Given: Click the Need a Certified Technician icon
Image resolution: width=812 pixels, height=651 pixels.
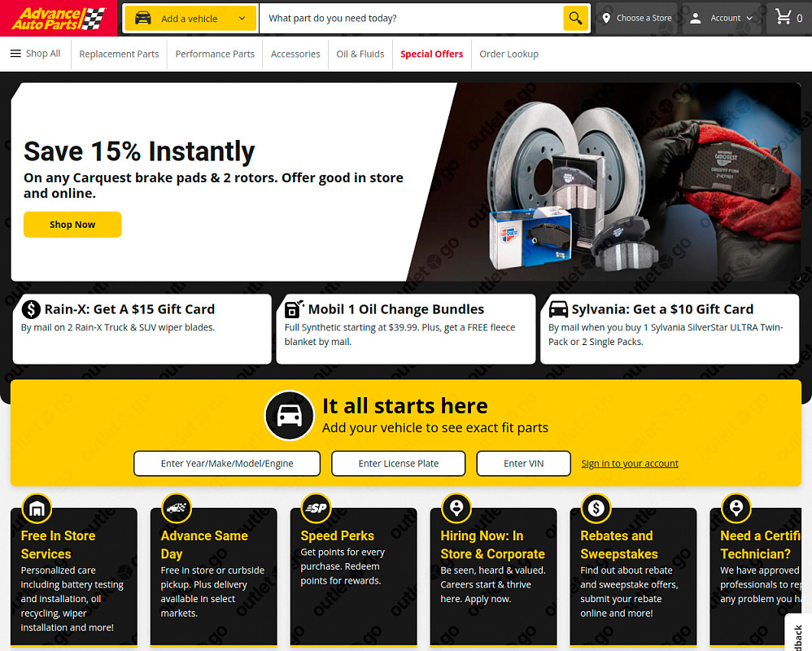Looking at the screenshot, I should [736, 509].
